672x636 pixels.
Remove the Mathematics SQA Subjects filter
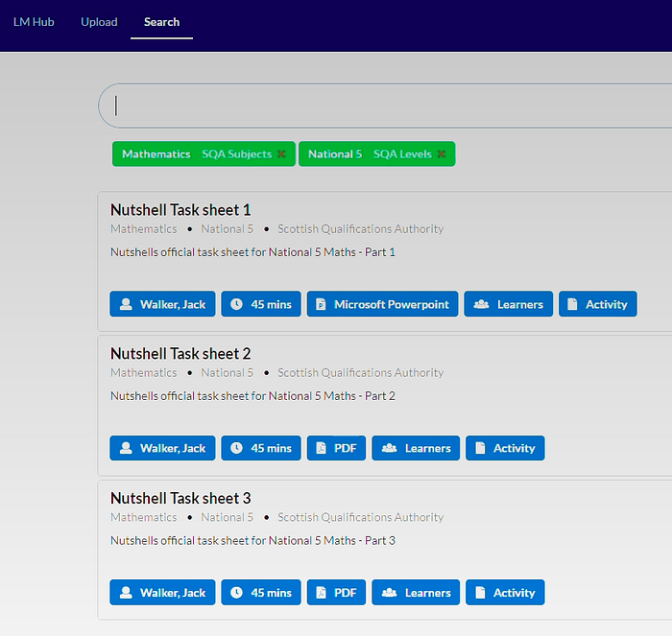(x=281, y=153)
